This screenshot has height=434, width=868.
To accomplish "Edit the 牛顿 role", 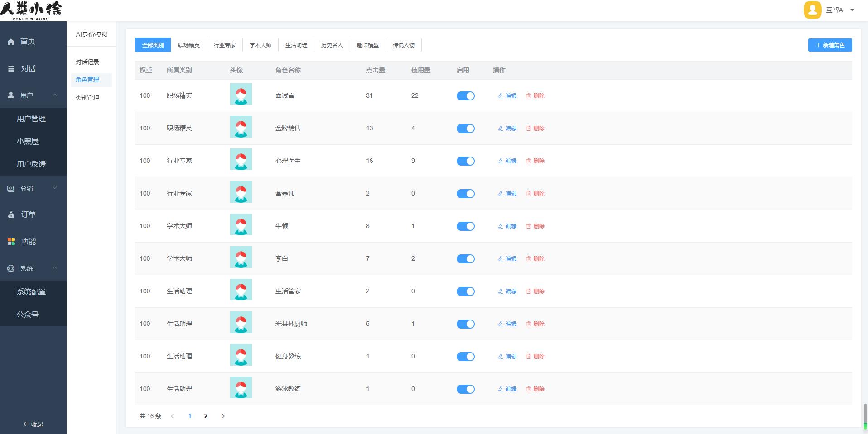I will (x=507, y=226).
